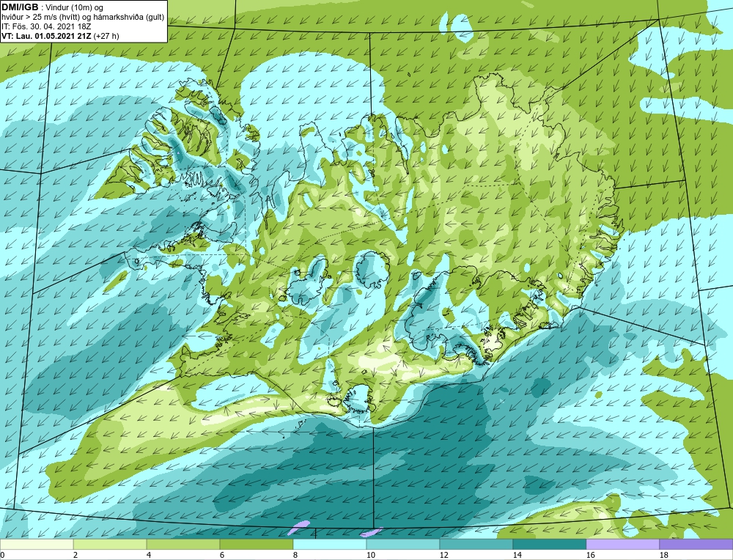
Task: Click the 4–6 m/s green legend swatch
Action: pos(183,545)
